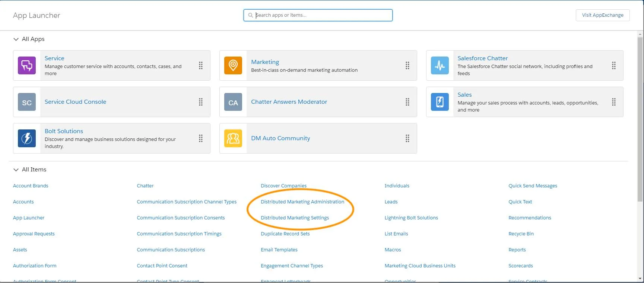Click the Marketing app location-pin icon

[x=233, y=65]
